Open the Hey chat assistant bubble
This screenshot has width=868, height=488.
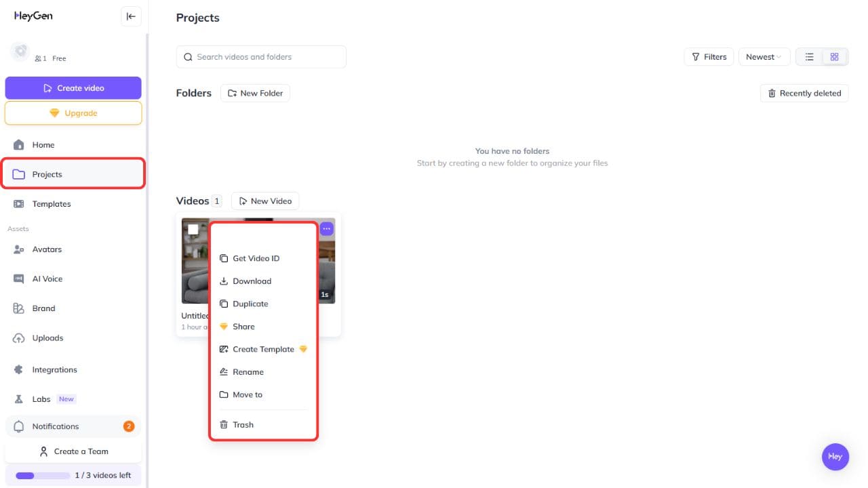click(835, 456)
